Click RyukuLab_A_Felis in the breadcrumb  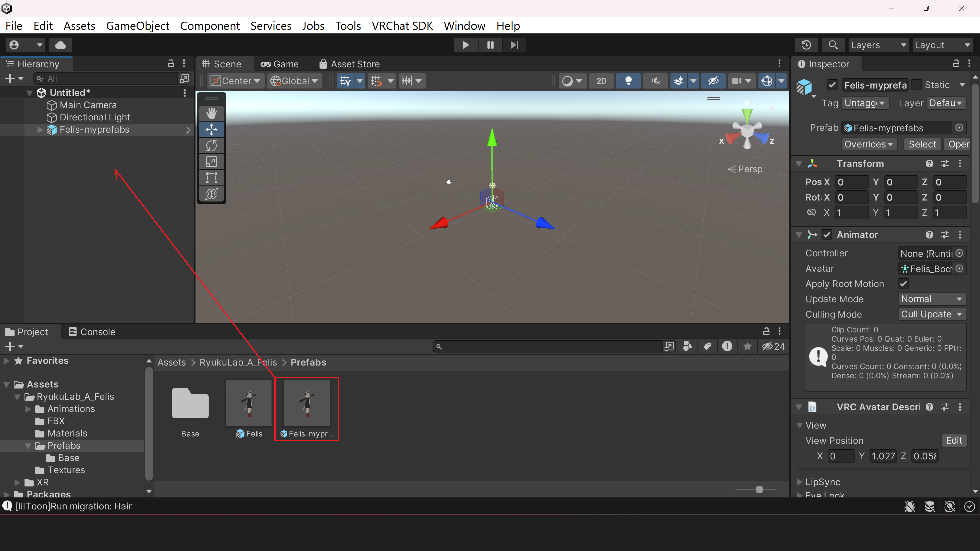238,362
